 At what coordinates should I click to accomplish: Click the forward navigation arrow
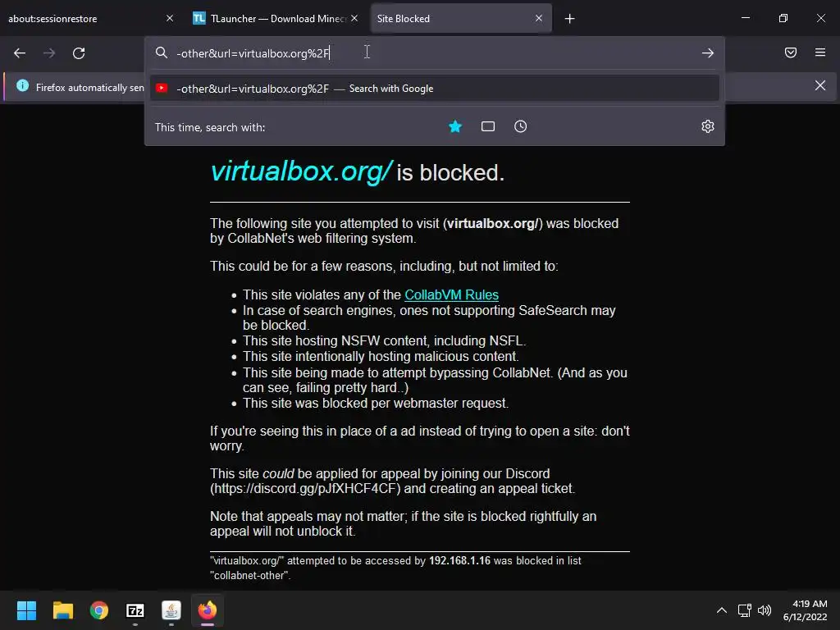[x=49, y=53]
